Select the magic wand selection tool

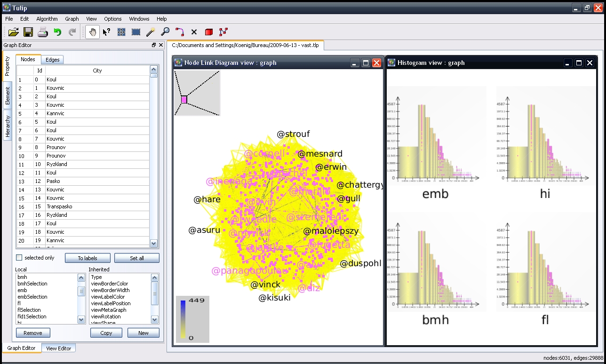[151, 32]
